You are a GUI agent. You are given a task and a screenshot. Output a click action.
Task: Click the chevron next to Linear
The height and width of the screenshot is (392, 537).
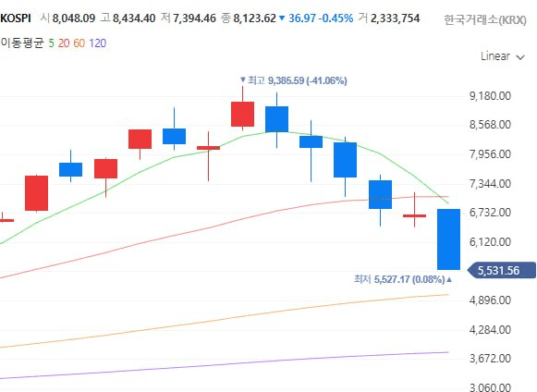pos(520,57)
